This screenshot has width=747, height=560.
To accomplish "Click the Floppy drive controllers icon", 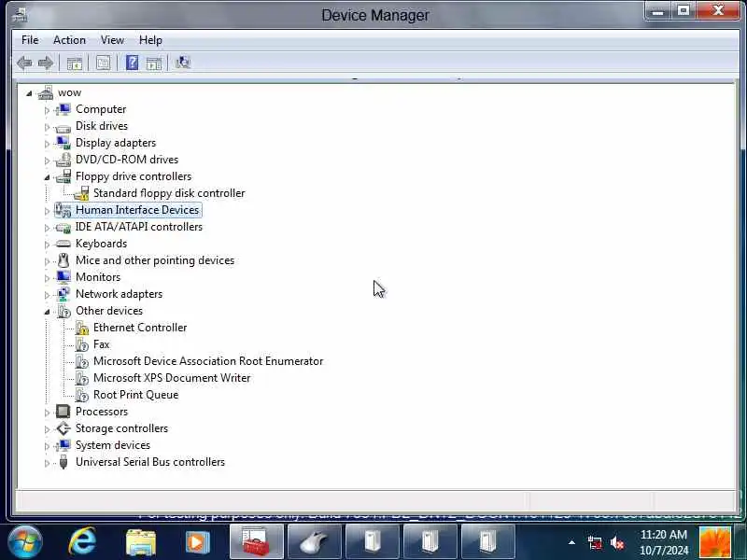I will pos(63,176).
